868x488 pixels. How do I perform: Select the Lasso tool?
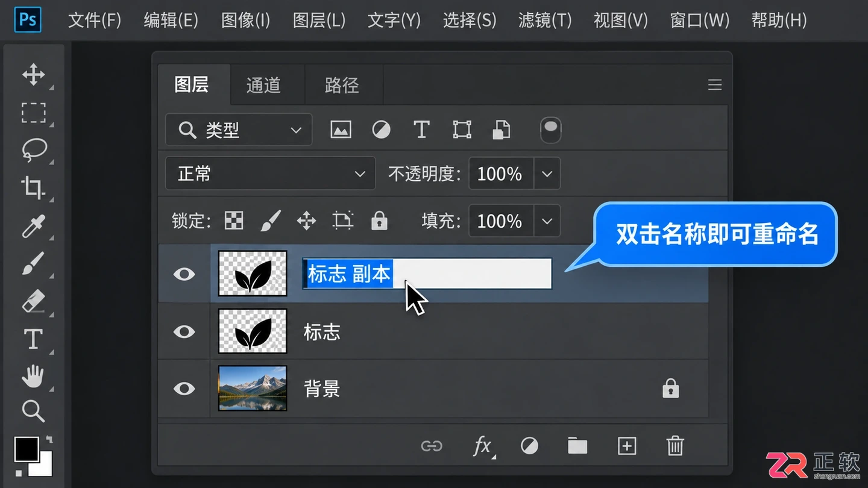pos(34,149)
